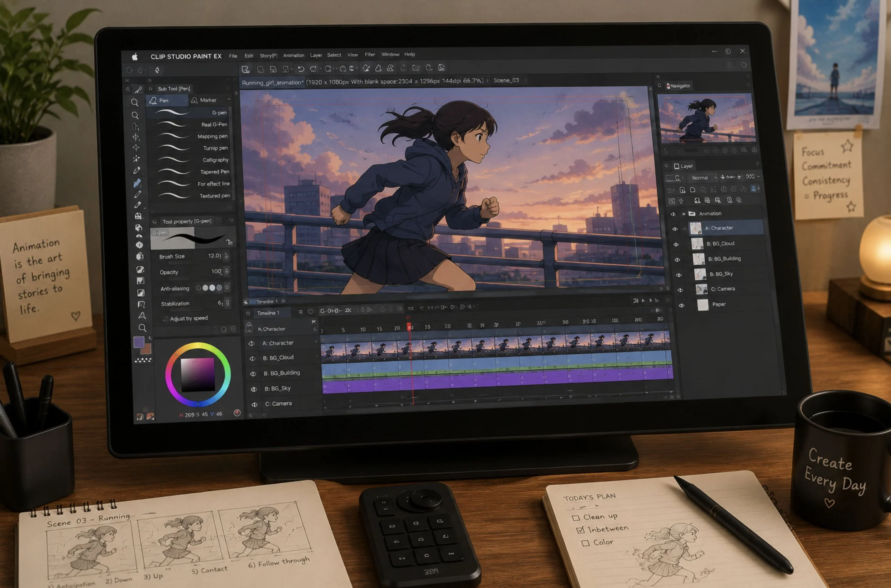Open the Window menu
Screen dimensions: 891x588
click(x=390, y=54)
